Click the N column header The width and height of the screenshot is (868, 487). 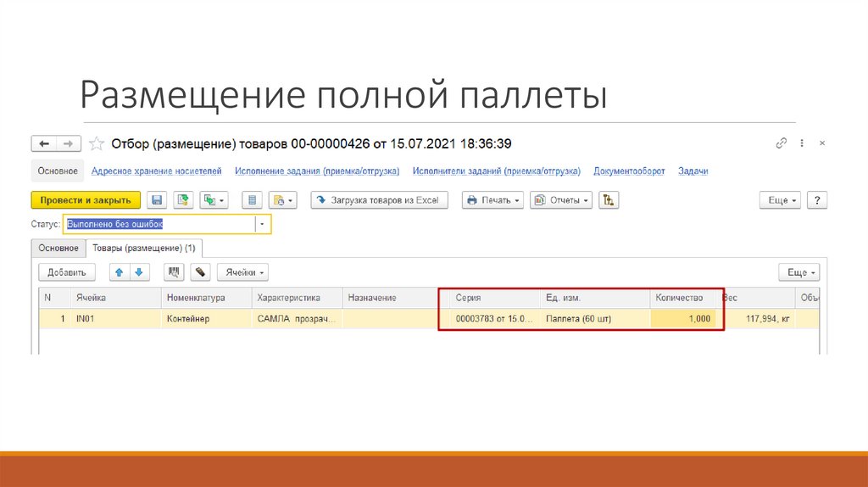click(55, 298)
